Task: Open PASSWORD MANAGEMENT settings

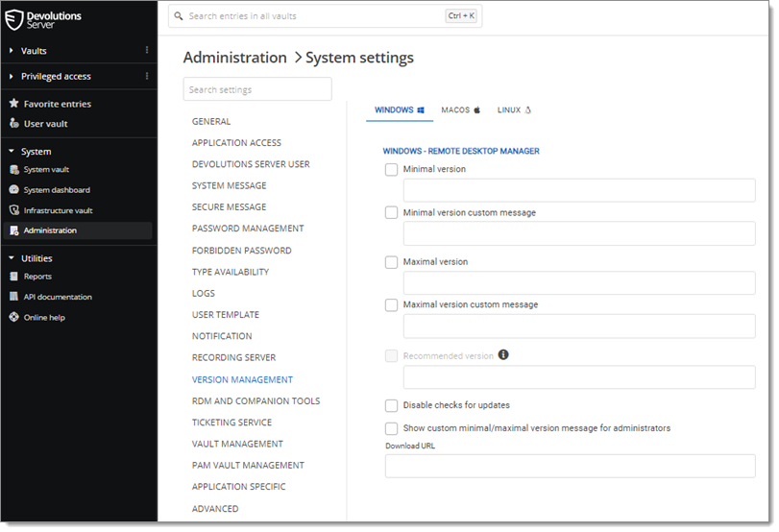Action: (248, 228)
